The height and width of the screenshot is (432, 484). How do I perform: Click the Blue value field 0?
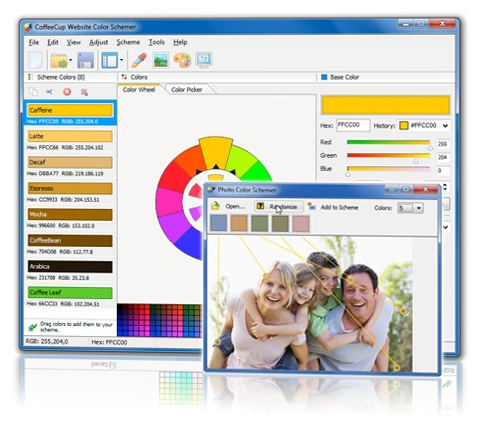[x=443, y=171]
